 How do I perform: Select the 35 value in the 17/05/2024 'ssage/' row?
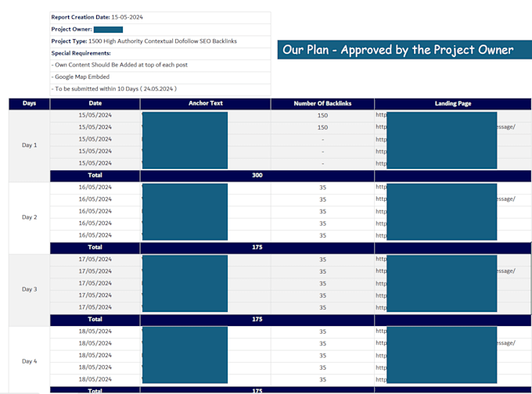tap(322, 271)
